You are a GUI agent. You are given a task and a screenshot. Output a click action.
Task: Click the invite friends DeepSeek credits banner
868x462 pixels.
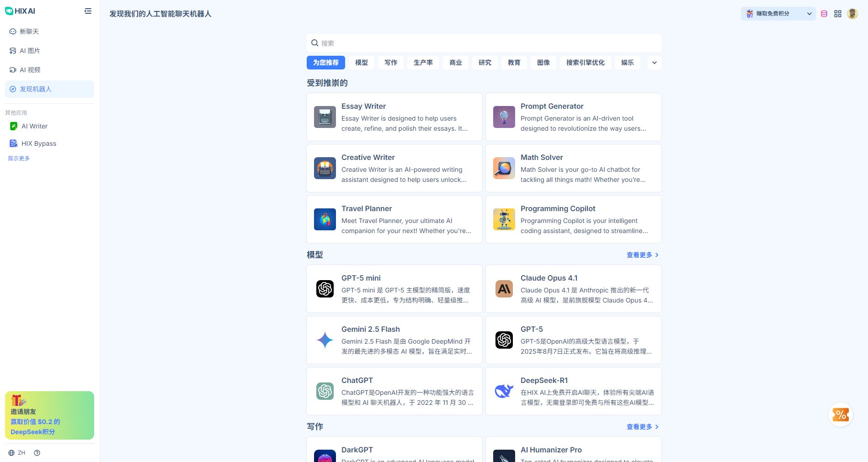point(49,415)
